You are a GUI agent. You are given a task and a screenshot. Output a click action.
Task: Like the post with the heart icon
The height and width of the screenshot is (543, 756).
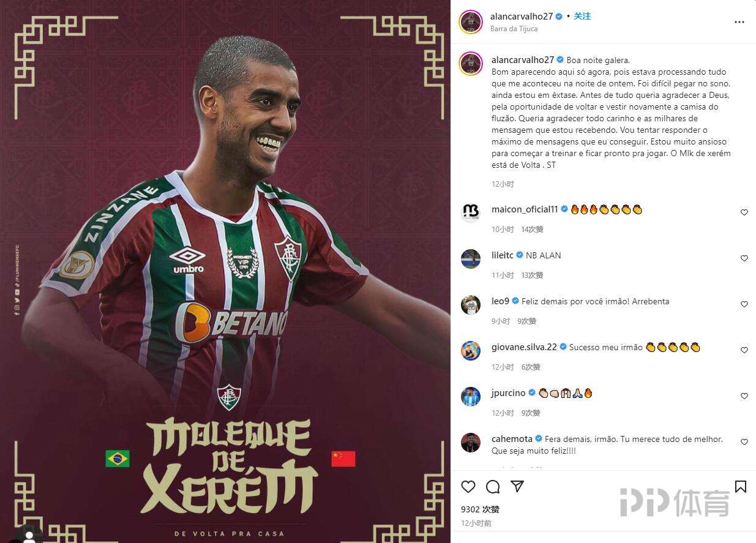468,487
